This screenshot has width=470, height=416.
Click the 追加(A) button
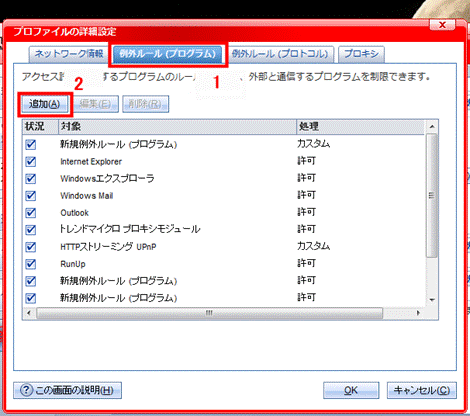point(45,104)
